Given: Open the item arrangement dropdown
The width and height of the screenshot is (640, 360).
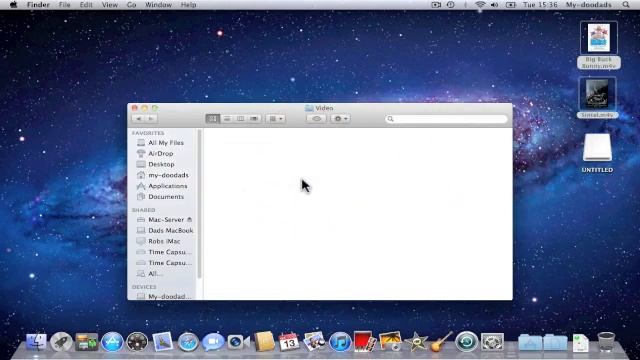Looking at the screenshot, I should pyautogui.click(x=276, y=118).
